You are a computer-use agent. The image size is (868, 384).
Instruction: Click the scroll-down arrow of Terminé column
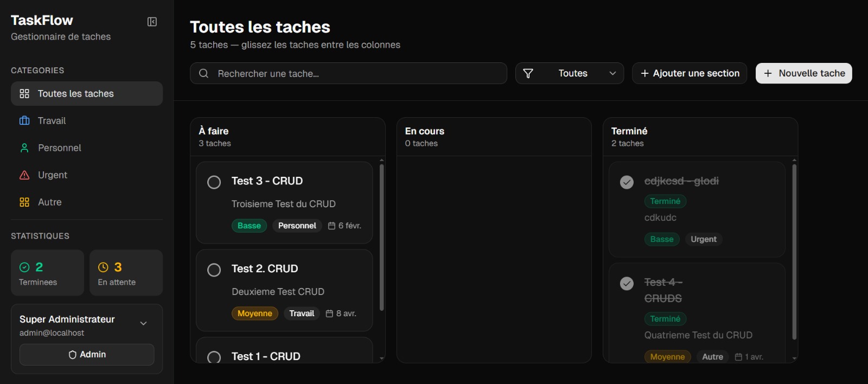[x=794, y=359]
